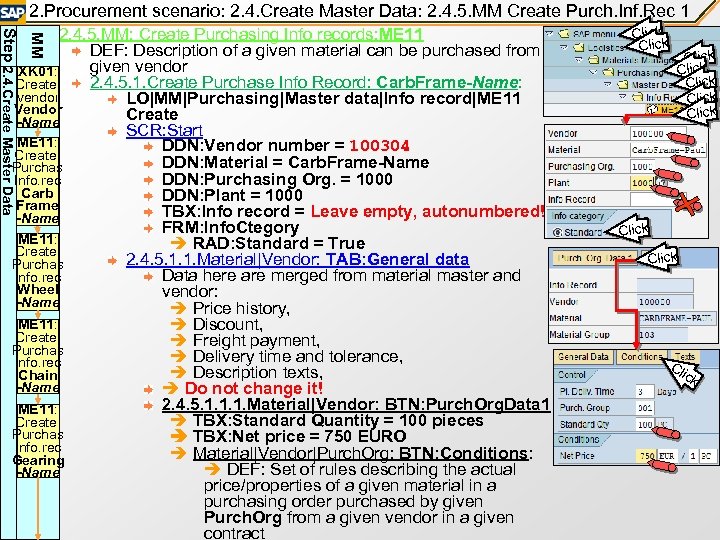Click the 'Days' unit label

[666, 392]
